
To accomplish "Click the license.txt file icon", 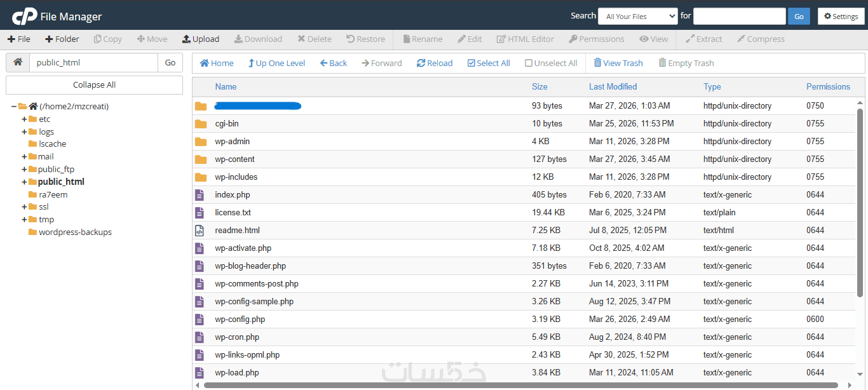I will tap(200, 213).
